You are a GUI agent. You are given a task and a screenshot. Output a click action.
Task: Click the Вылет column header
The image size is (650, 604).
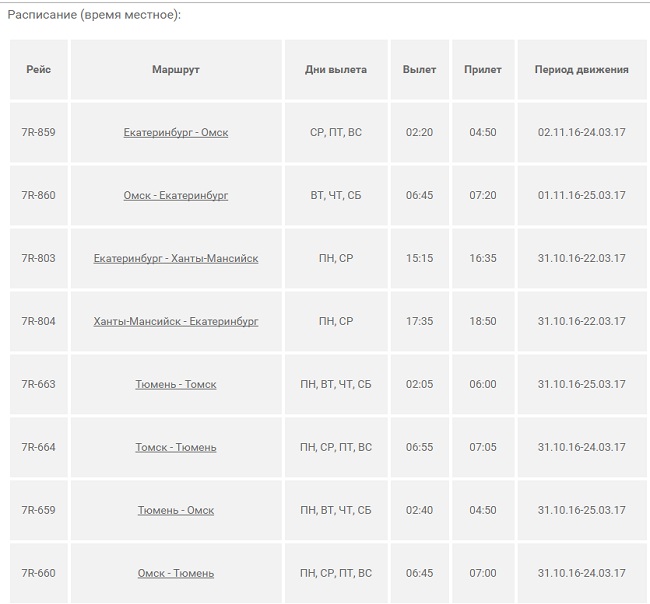coord(419,70)
